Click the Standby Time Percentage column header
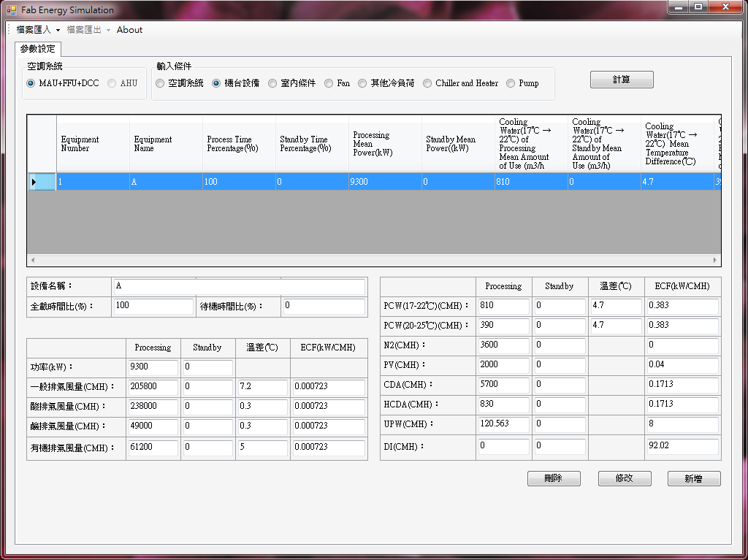748x560 pixels. (312, 144)
